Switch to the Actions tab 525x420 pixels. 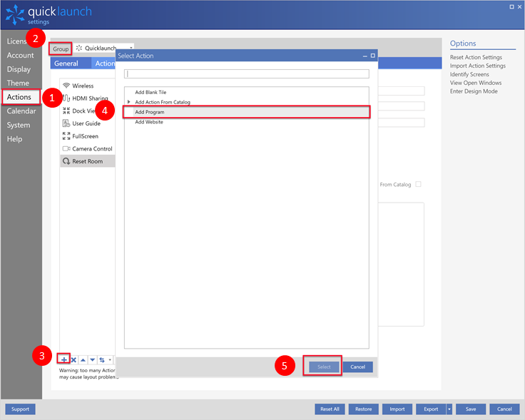104,63
